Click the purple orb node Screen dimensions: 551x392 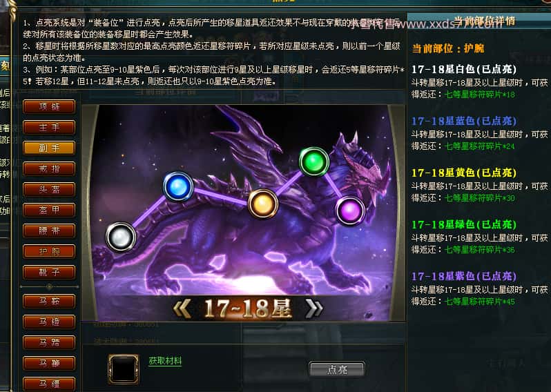point(350,210)
